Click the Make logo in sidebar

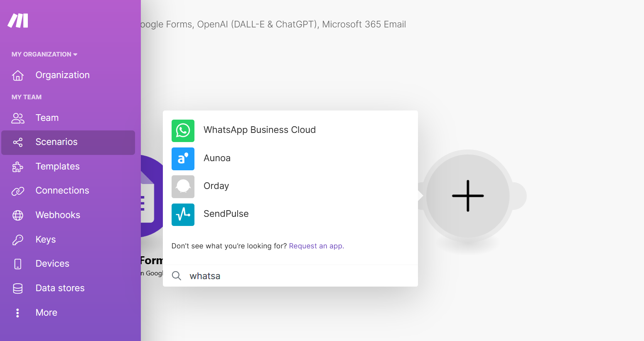[18, 20]
